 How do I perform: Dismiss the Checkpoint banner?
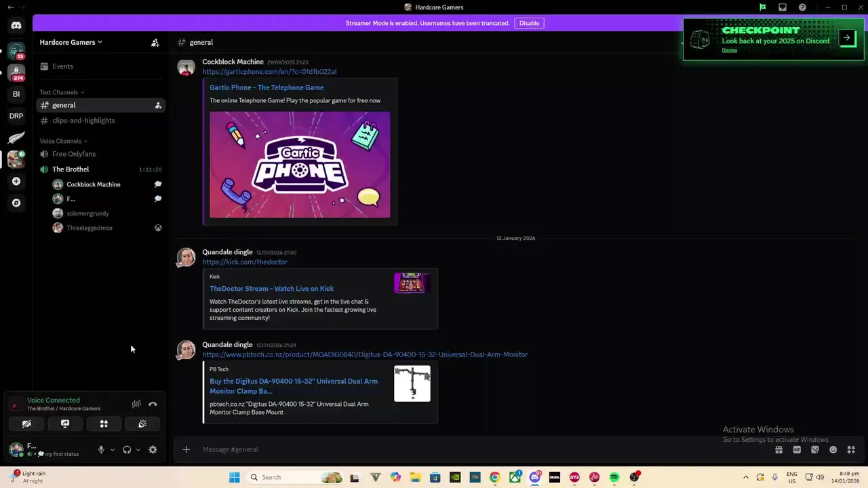(729, 50)
